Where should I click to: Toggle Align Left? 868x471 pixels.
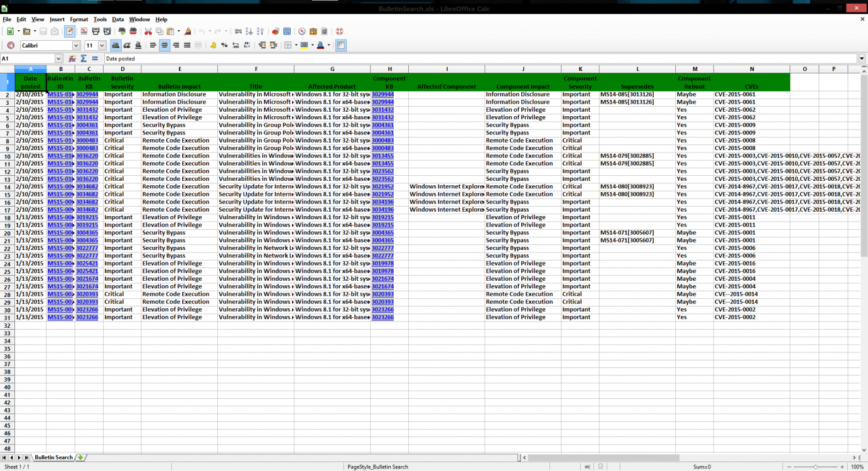click(x=153, y=45)
